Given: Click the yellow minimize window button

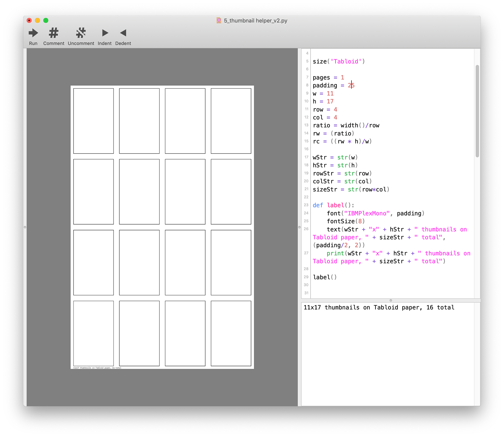Looking at the screenshot, I should pyautogui.click(x=38, y=20).
